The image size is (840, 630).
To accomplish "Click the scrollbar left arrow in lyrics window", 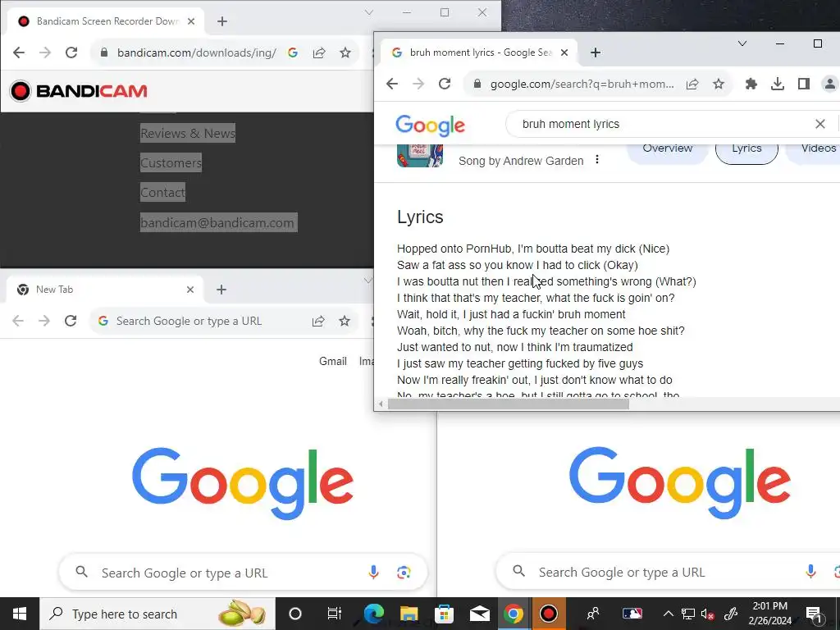I will pos(381,404).
